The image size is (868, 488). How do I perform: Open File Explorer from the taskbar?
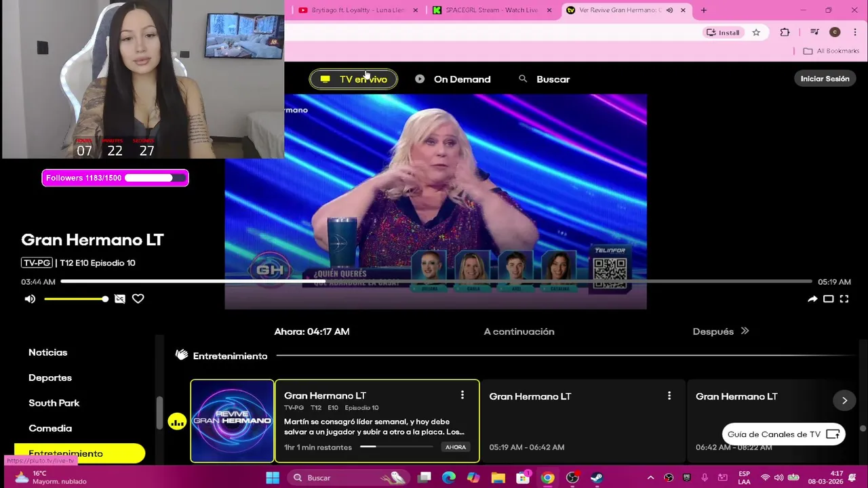[x=498, y=478]
